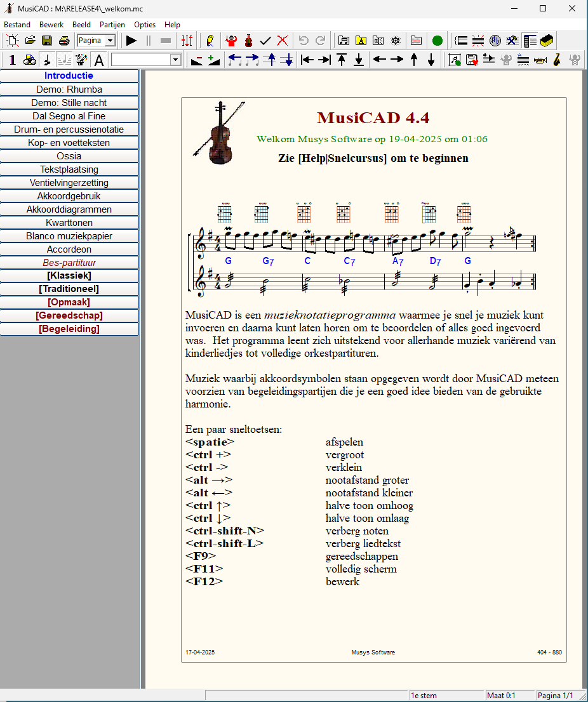The width and height of the screenshot is (588, 702).
Task: Click the red conductor figure icon
Action: pyautogui.click(x=231, y=41)
